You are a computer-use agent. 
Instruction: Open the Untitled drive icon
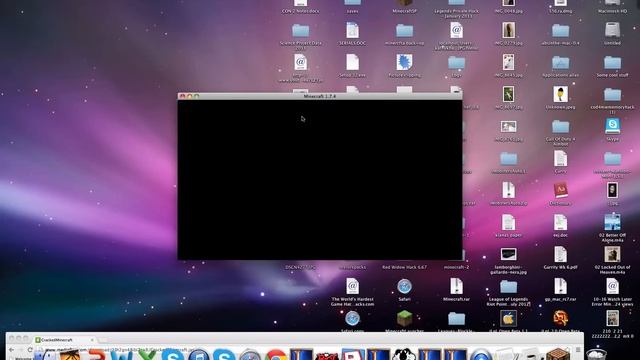612,30
